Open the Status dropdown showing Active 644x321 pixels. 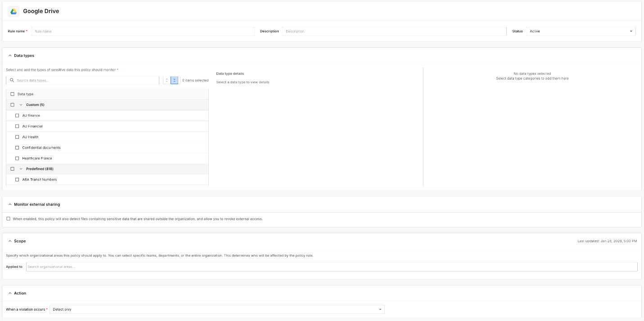[581, 32]
